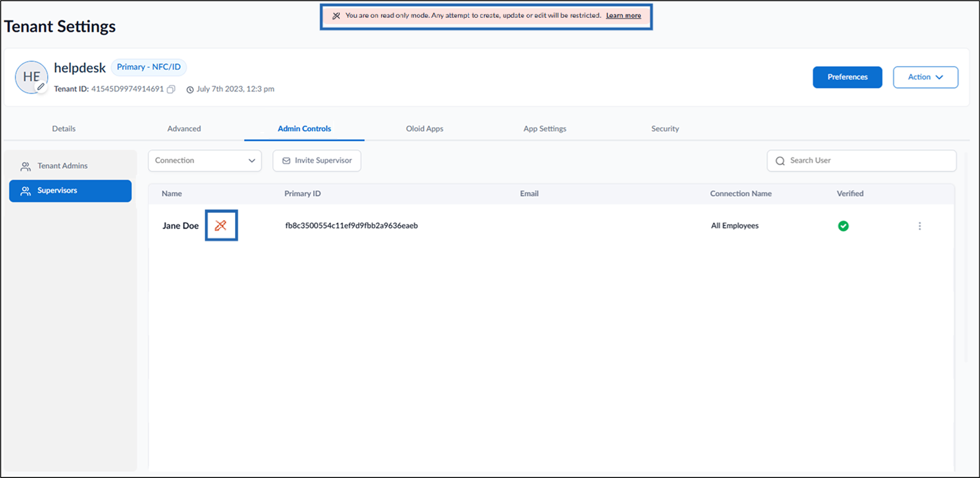
Task: Click the read-only icon next to Jane Doe
Action: [220, 225]
